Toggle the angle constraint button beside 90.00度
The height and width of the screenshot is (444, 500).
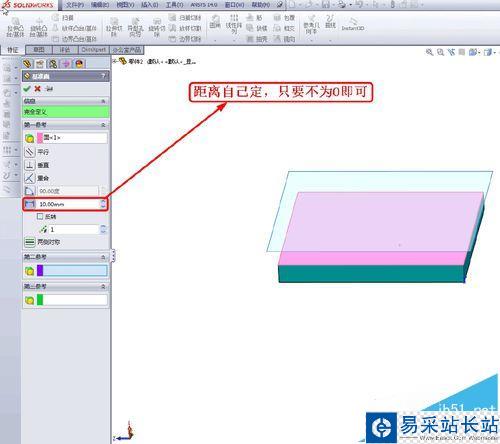(x=30, y=191)
